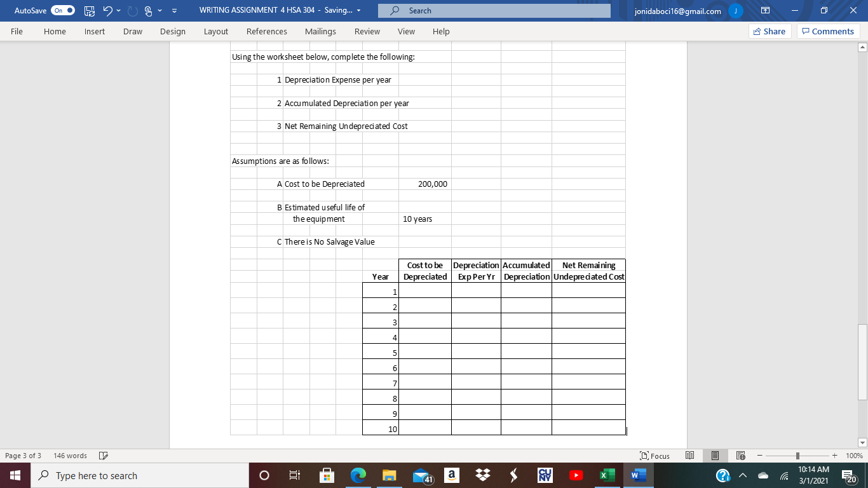868x488 pixels.
Task: Click the Undo icon
Action: click(108, 10)
